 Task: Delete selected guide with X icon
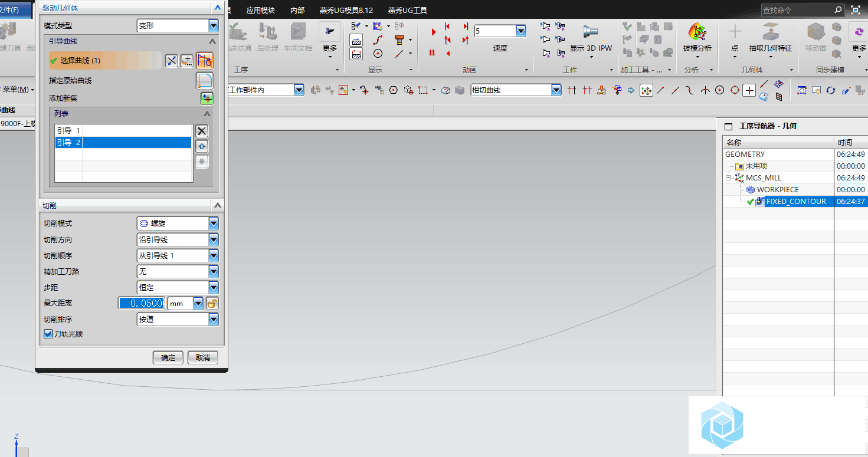pyautogui.click(x=202, y=131)
